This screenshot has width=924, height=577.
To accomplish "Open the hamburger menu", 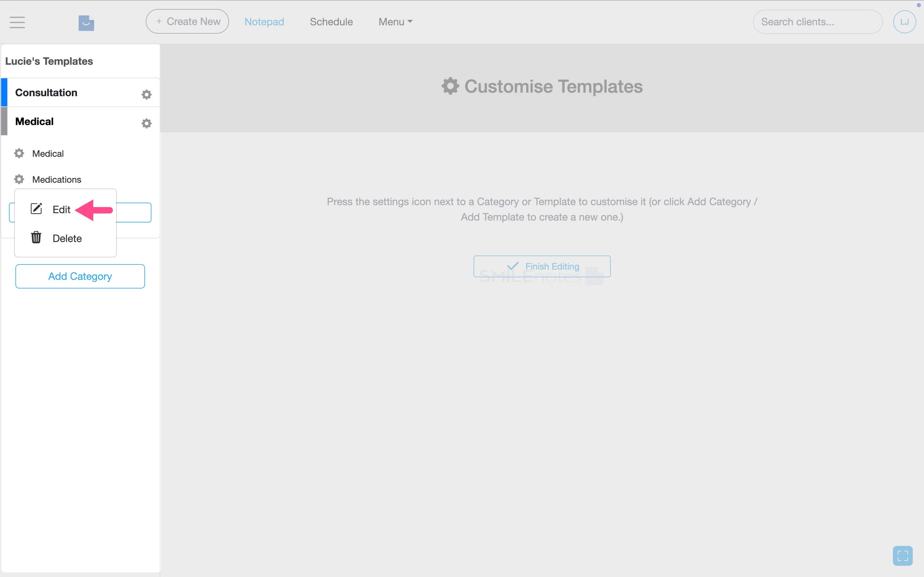I will tap(17, 22).
